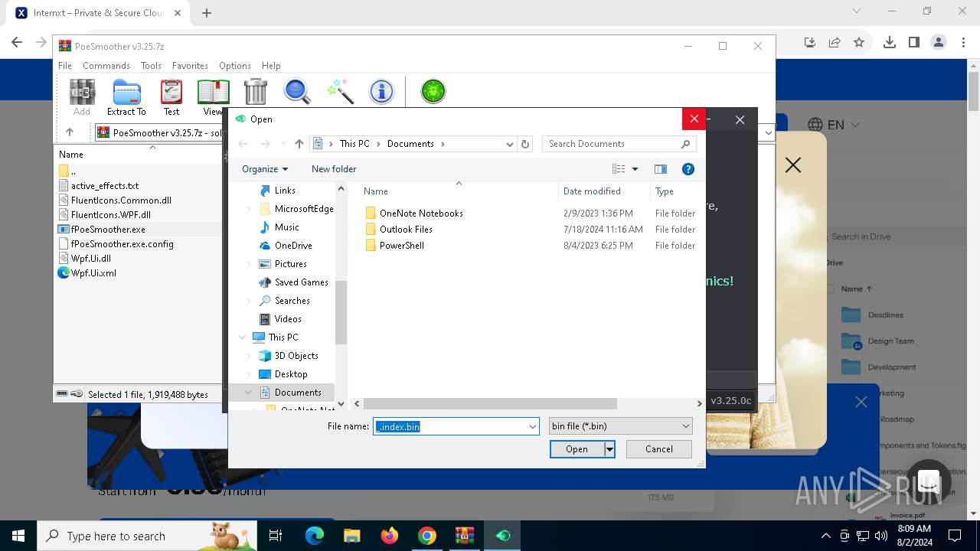Click the change view icon in Open dialog

(x=619, y=169)
